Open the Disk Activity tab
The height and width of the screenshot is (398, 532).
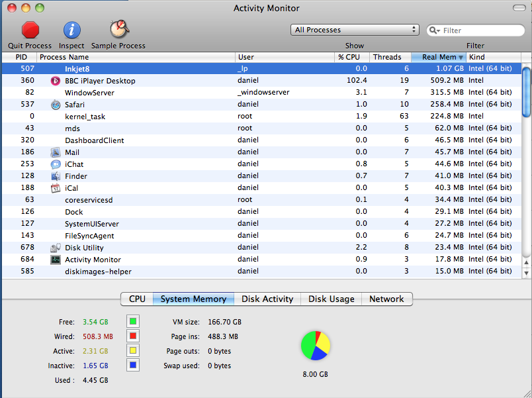pos(267,299)
